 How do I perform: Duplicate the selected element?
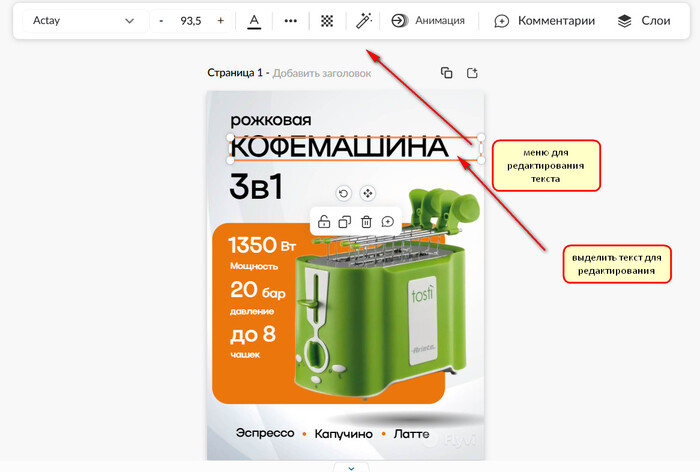[345, 222]
